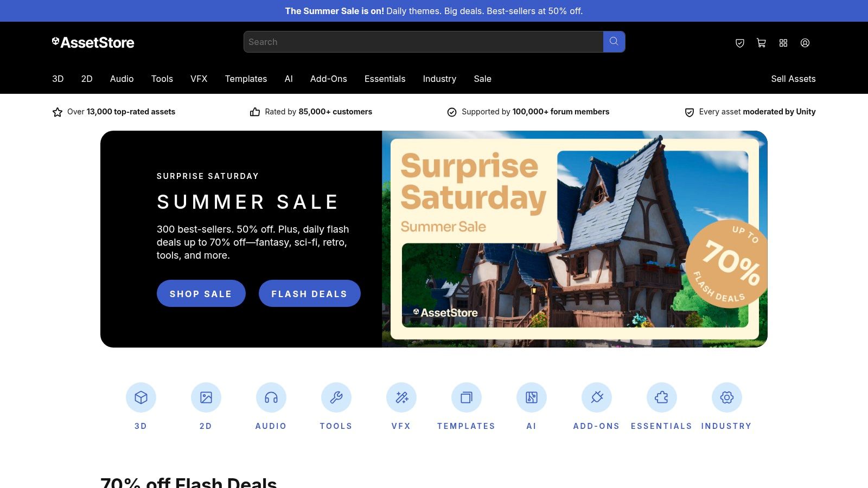Image resolution: width=868 pixels, height=488 pixels.
Task: Open the 3D menu in navigation bar
Action: click(x=58, y=79)
